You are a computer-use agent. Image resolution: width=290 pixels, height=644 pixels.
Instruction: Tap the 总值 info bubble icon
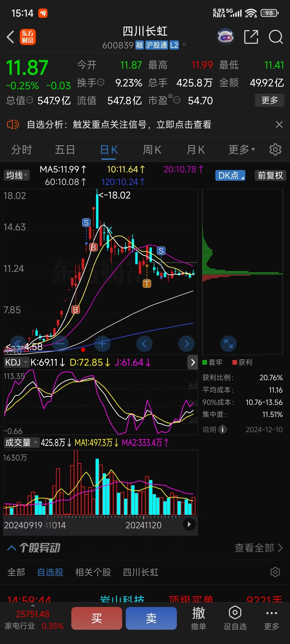click(29, 100)
